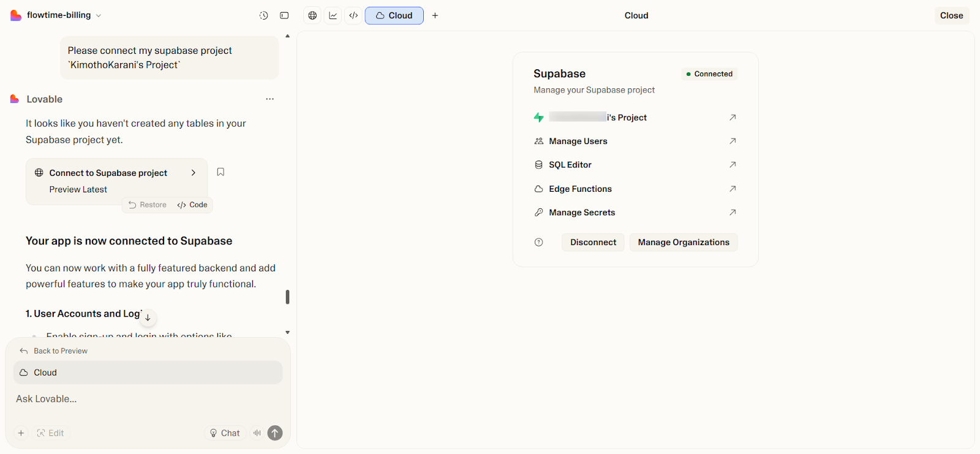Open the version history clock icon
This screenshot has height=454, width=980.
[263, 15]
